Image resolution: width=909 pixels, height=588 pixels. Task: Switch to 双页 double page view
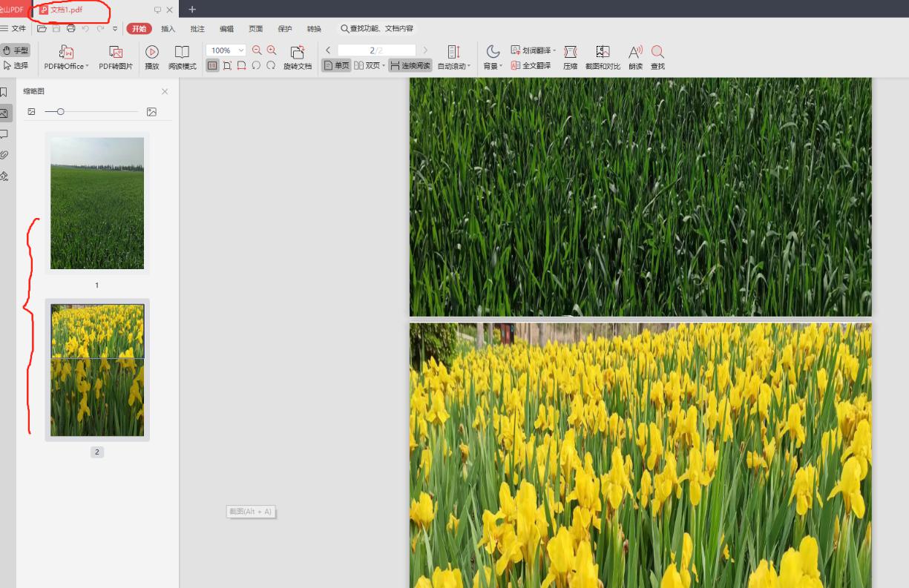[367, 65]
